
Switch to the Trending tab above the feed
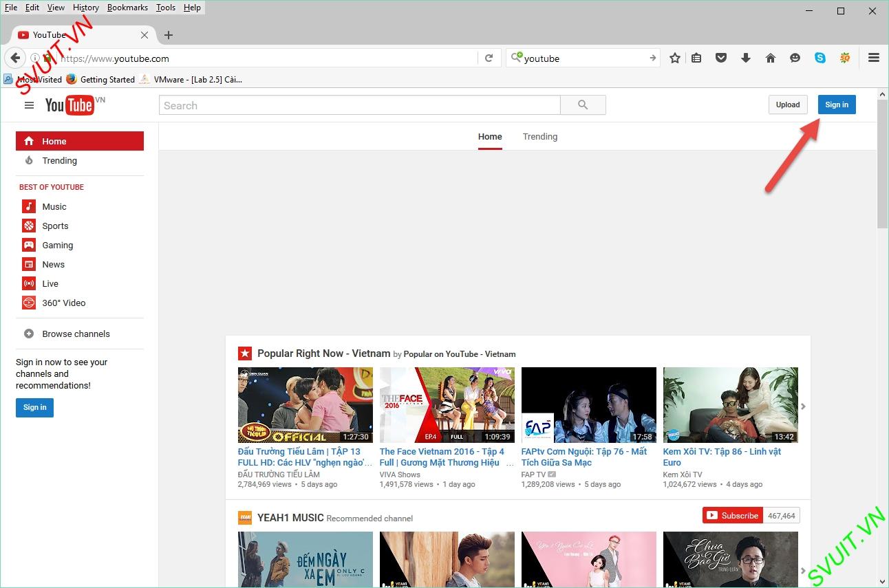540,136
